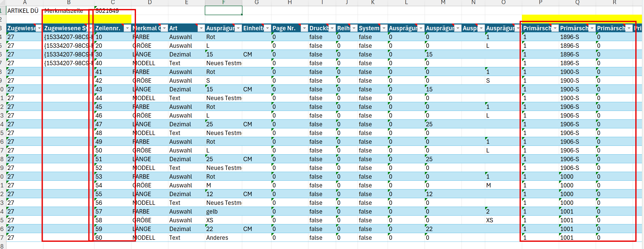Open the first Primärsch filter dropdown

pos(555,28)
